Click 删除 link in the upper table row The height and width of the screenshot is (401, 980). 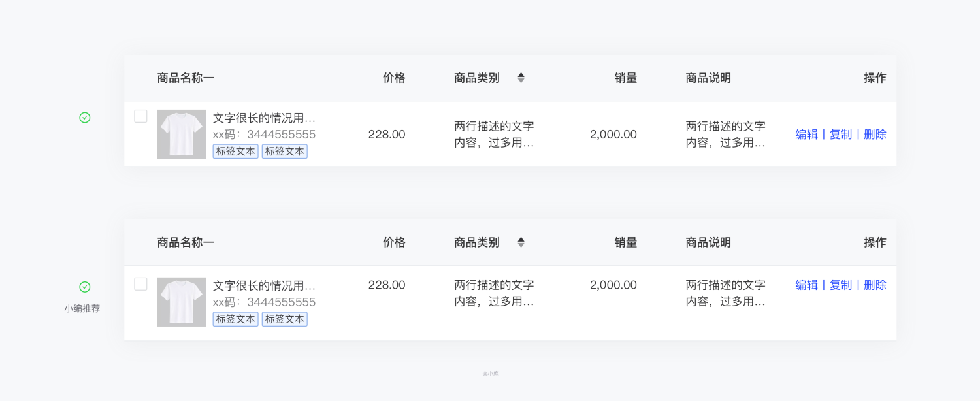pyautogui.click(x=875, y=135)
